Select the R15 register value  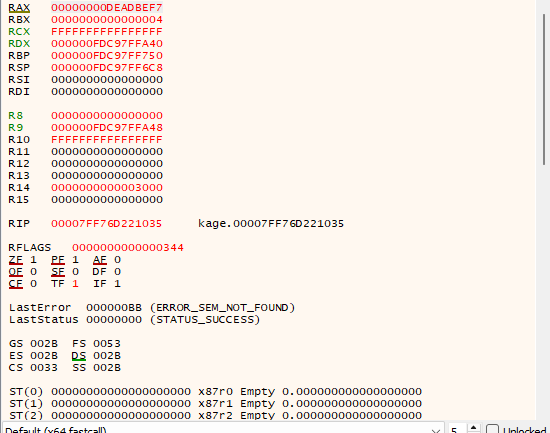[107, 199]
